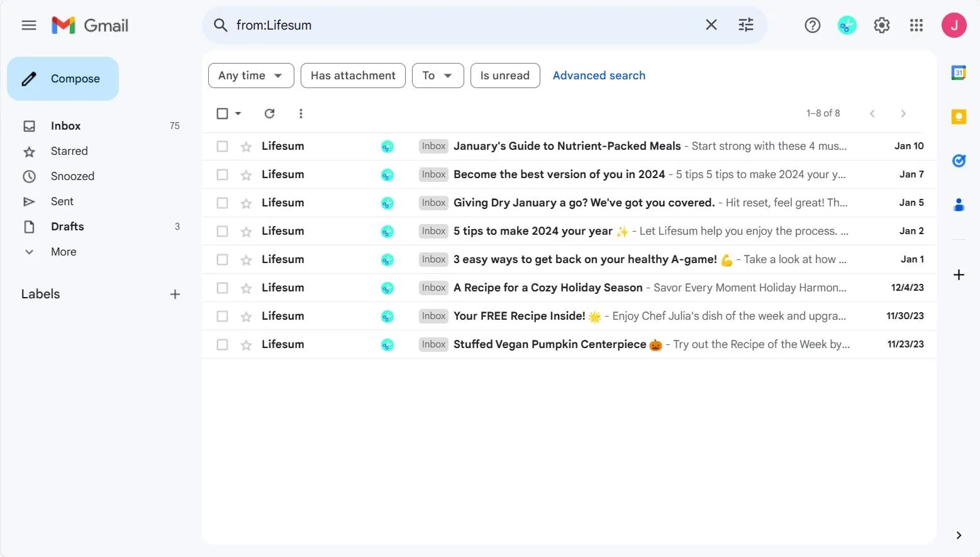The width and height of the screenshot is (980, 557).
Task: Clear the current search query
Action: click(711, 25)
